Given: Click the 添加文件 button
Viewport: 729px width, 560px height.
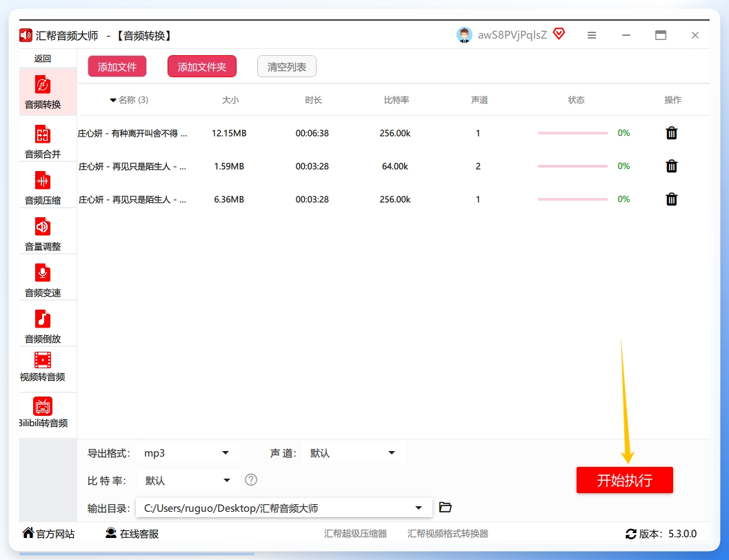Looking at the screenshot, I should (117, 66).
